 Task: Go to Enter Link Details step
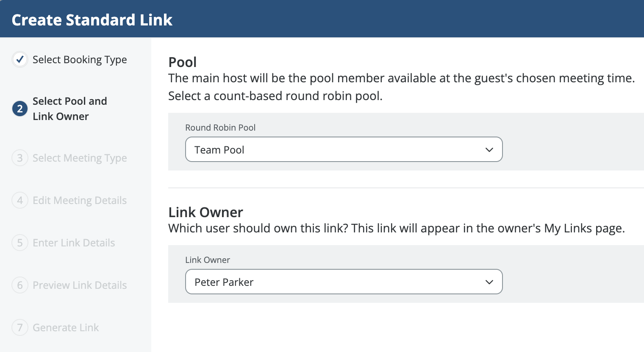[74, 243]
